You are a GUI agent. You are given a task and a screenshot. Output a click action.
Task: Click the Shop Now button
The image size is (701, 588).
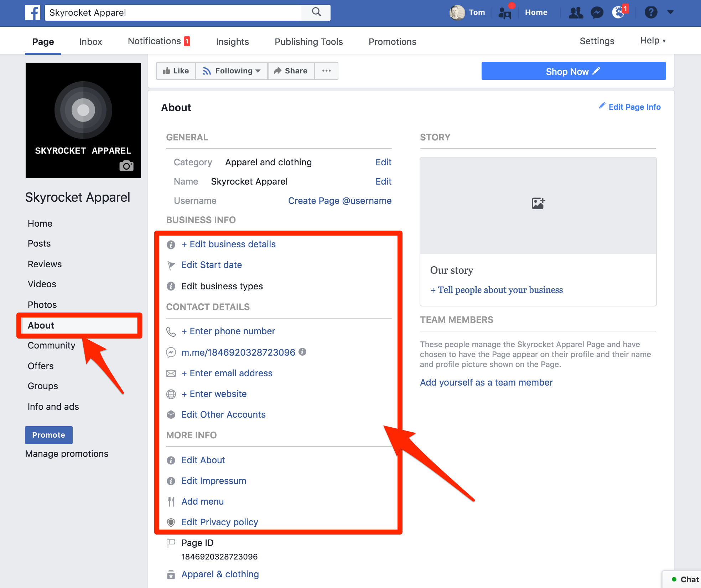(x=573, y=71)
